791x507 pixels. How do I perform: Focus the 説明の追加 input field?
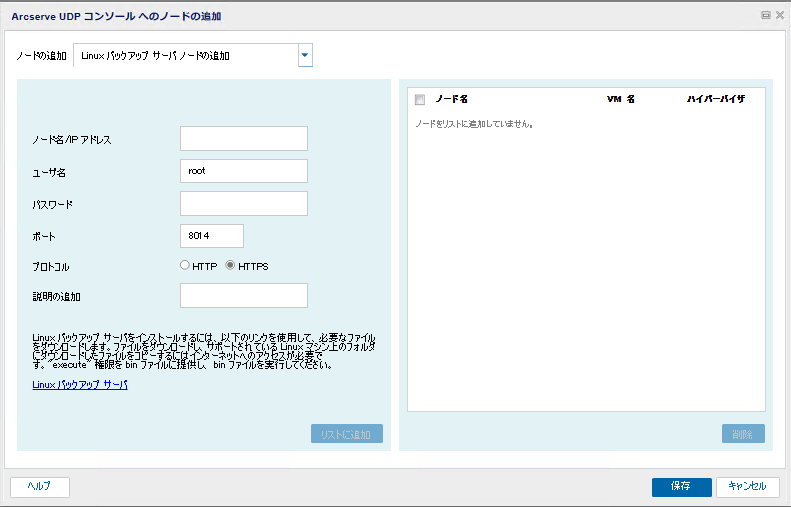(244, 296)
